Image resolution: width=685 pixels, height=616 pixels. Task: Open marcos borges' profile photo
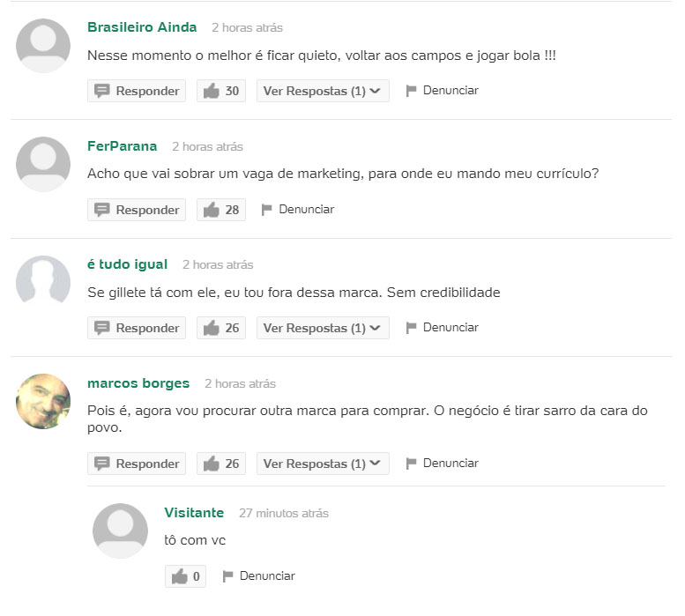point(43,401)
